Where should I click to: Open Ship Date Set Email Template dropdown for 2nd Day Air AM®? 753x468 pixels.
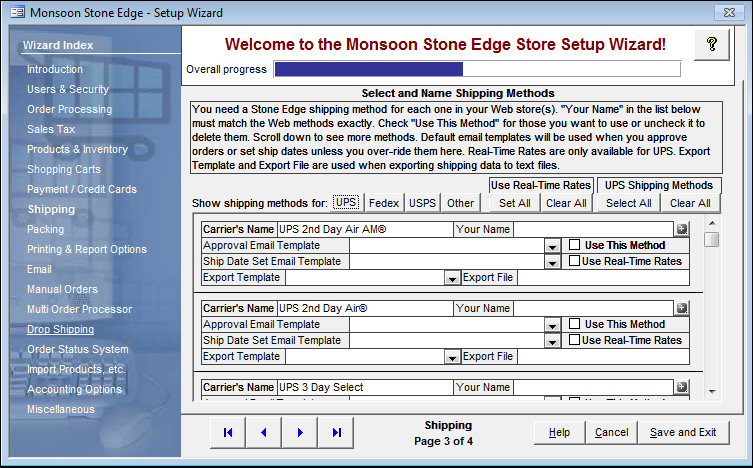[x=552, y=262]
